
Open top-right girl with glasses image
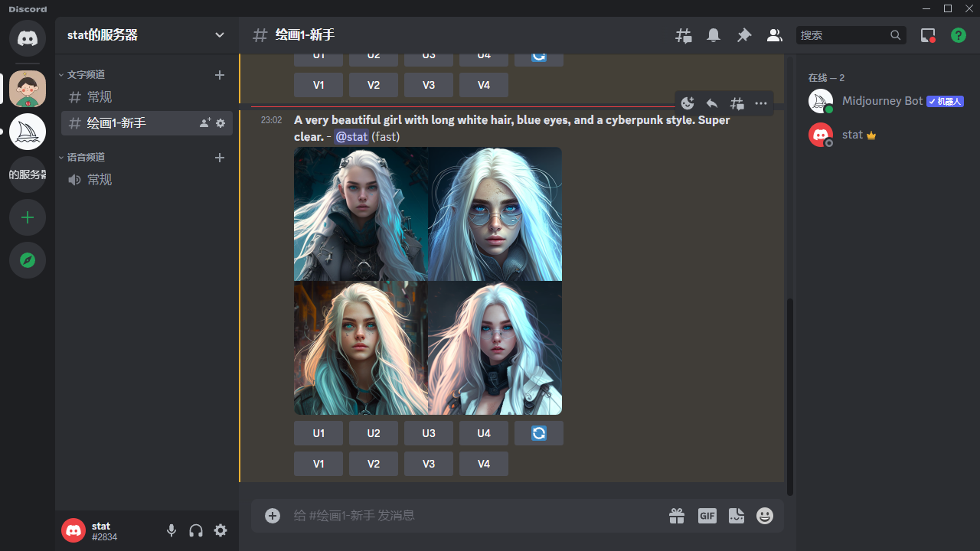tap(495, 214)
